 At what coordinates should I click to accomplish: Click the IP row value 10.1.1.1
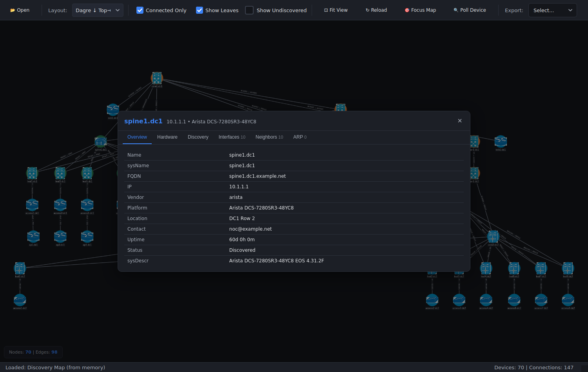coord(239,187)
